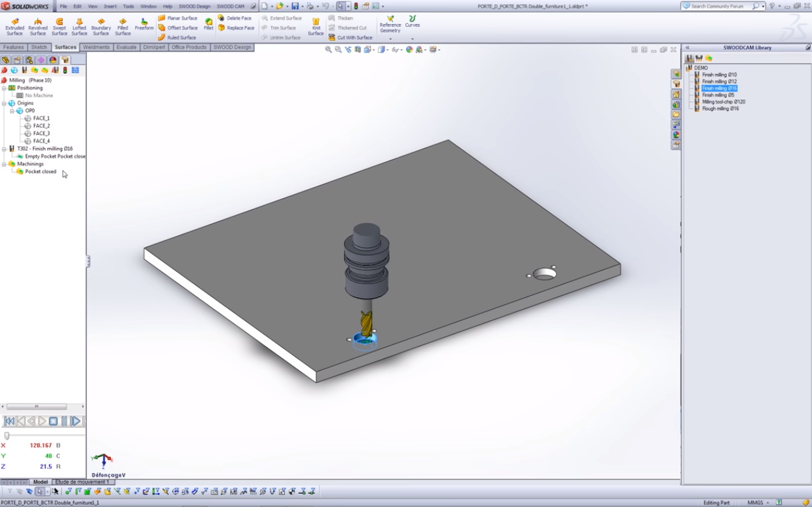
Task: Open the Freeform surface tool
Action: (144, 25)
